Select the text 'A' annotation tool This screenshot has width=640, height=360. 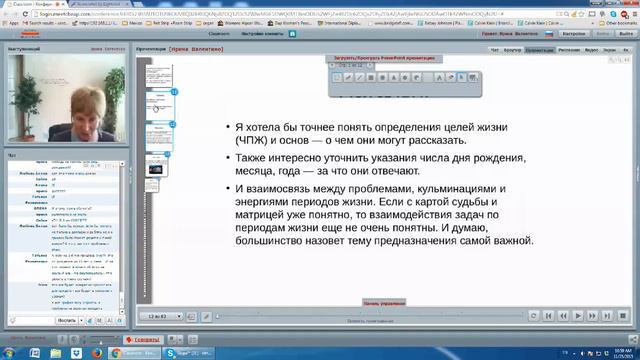click(x=439, y=78)
